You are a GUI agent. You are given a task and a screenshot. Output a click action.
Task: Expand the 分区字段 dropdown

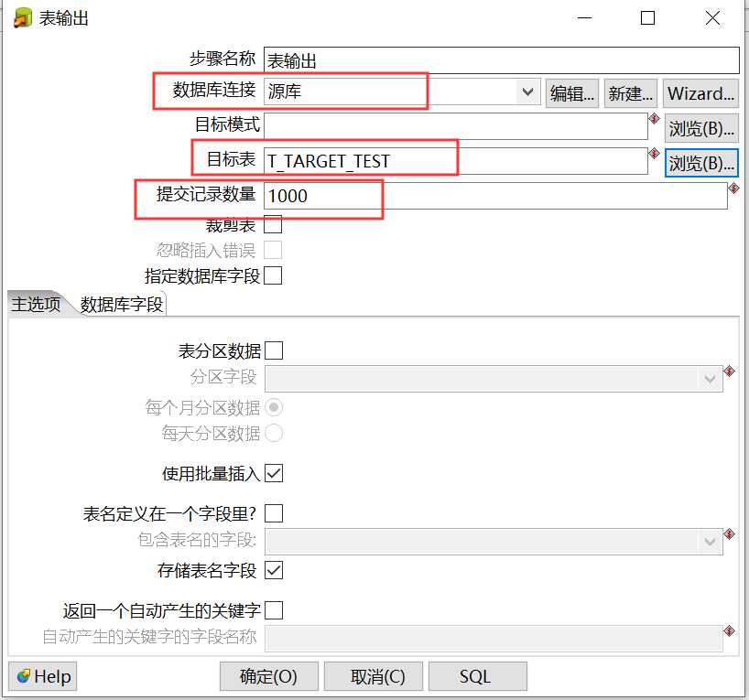click(x=711, y=379)
